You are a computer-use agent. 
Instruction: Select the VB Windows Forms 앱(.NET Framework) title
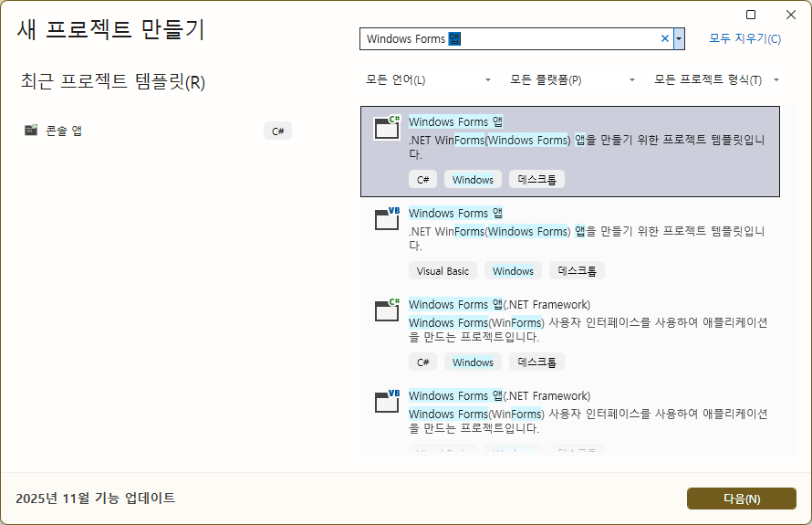[x=499, y=395]
